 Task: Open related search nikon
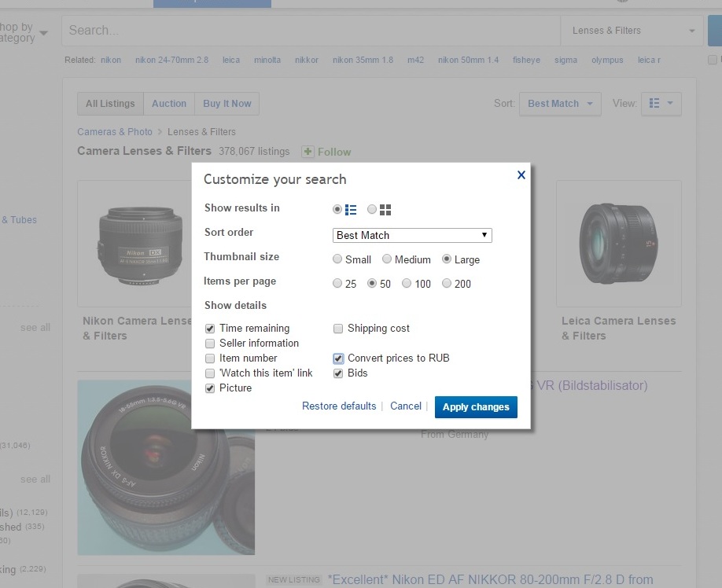tap(111, 60)
